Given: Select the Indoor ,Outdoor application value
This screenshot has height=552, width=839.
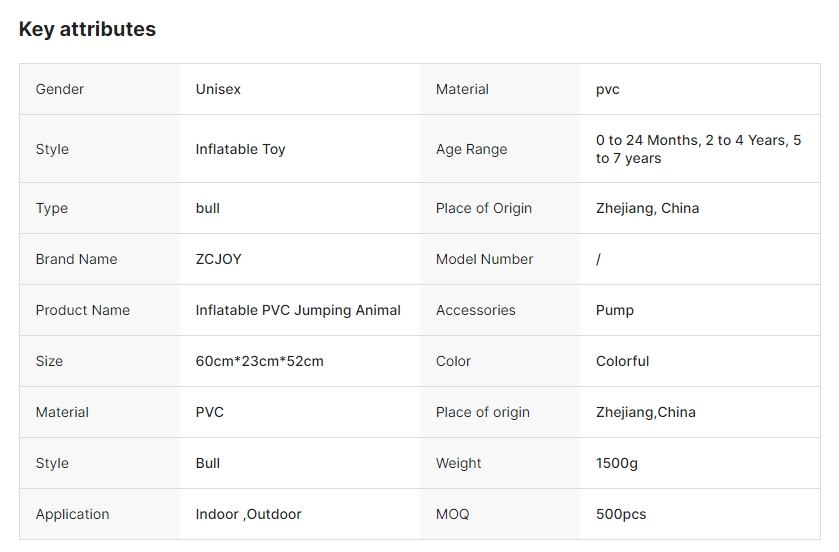Looking at the screenshot, I should 248,514.
